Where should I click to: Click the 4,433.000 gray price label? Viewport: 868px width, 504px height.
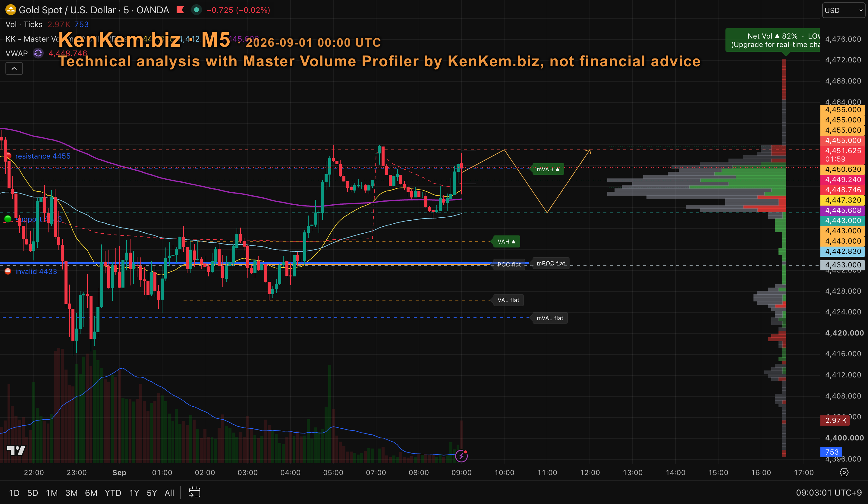[x=842, y=265]
